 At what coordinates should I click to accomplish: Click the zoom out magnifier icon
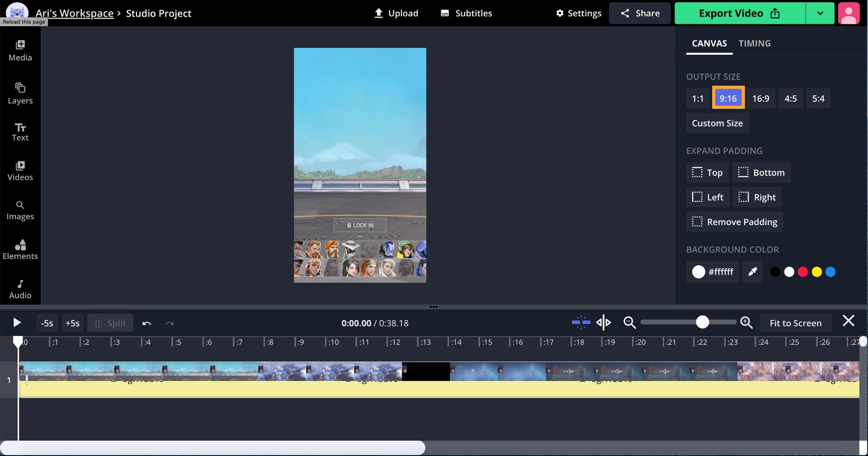point(629,323)
